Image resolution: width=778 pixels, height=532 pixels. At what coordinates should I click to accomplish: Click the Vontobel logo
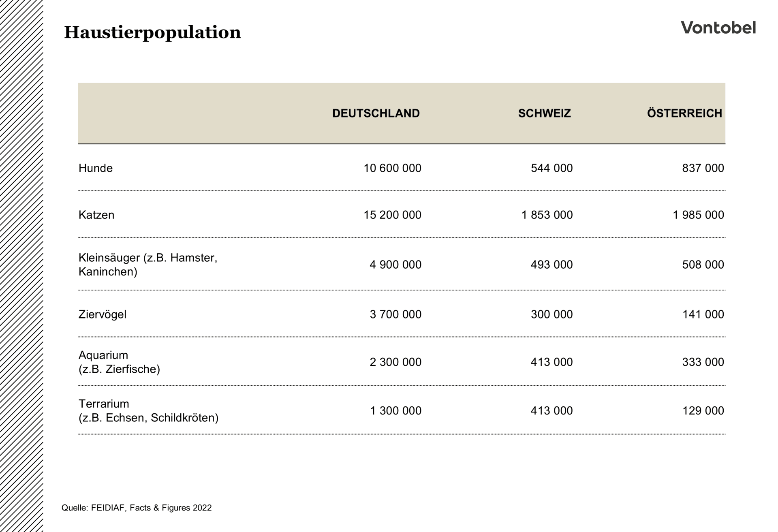718,28
